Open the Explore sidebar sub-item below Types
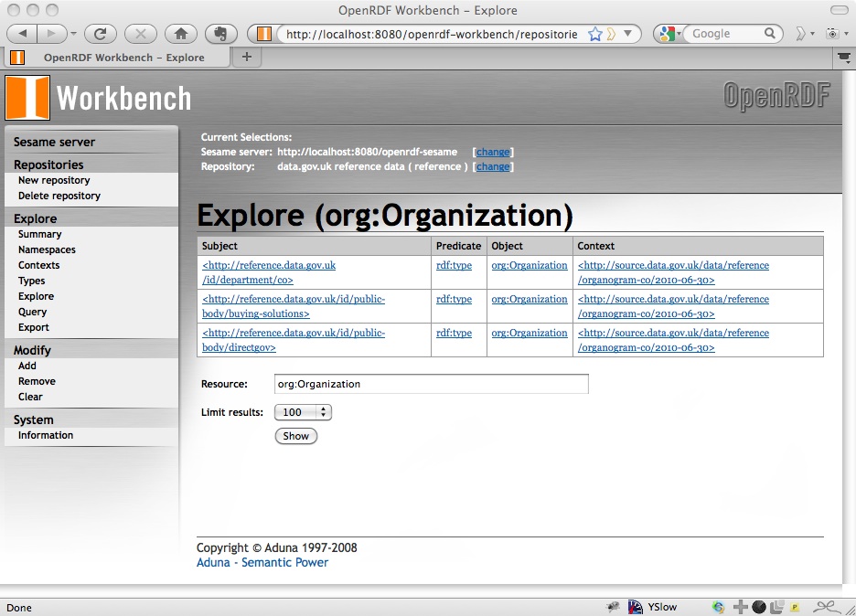Image resolution: width=856 pixels, height=616 pixels. click(x=36, y=296)
